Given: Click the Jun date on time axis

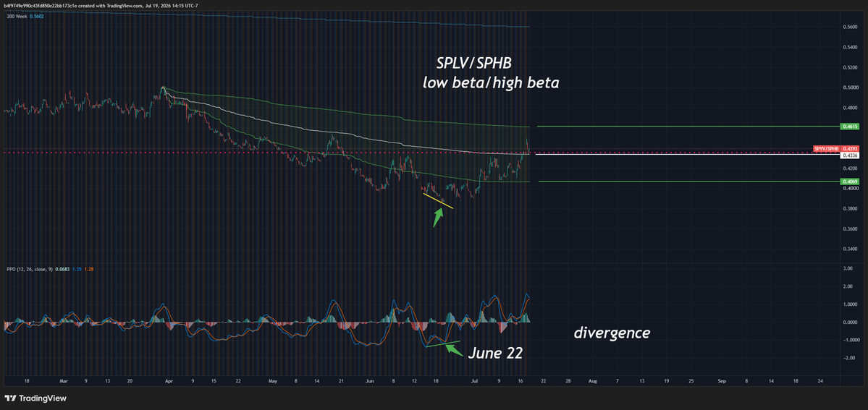Looking at the screenshot, I should click(x=370, y=380).
